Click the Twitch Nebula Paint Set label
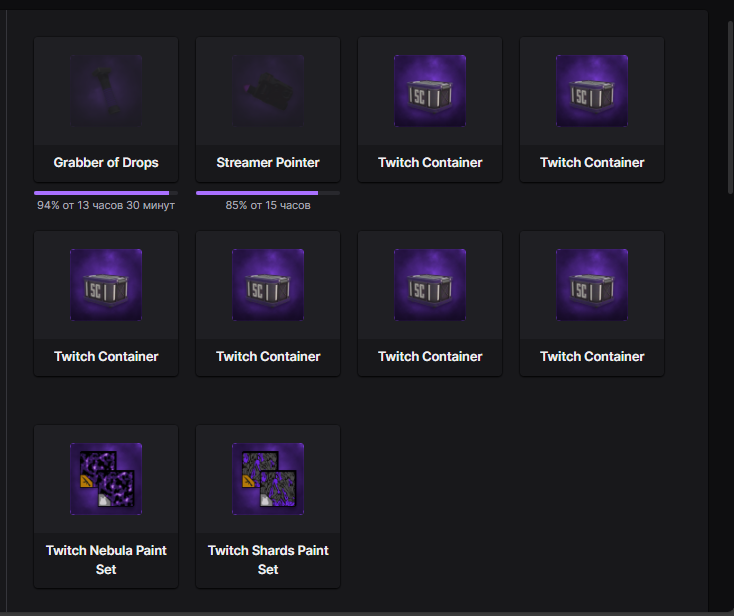Screen dimensions: 734x616 tap(106, 560)
